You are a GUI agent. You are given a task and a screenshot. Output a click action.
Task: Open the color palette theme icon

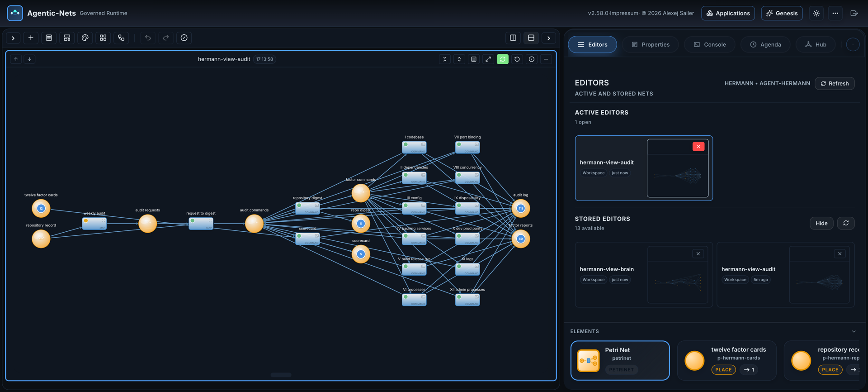pos(85,38)
